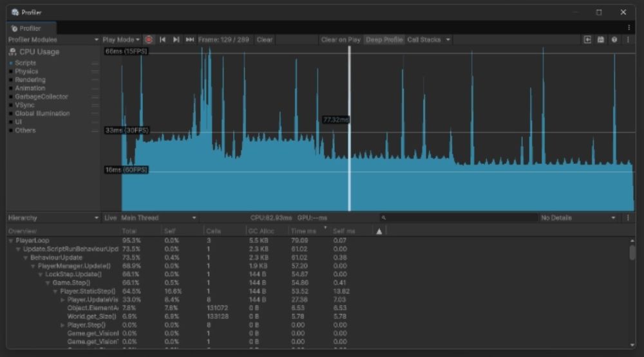Open the No Details dropdown
This screenshot has height=357, width=644.
(x=579, y=218)
